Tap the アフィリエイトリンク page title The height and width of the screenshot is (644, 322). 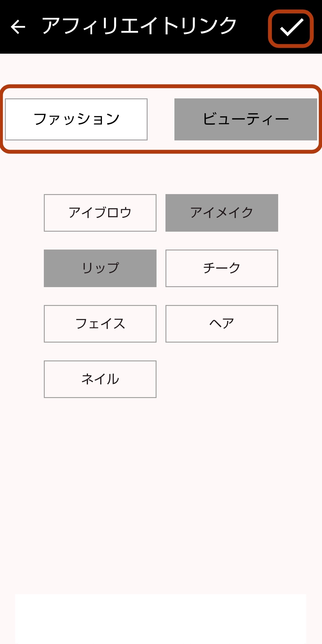click(x=139, y=26)
